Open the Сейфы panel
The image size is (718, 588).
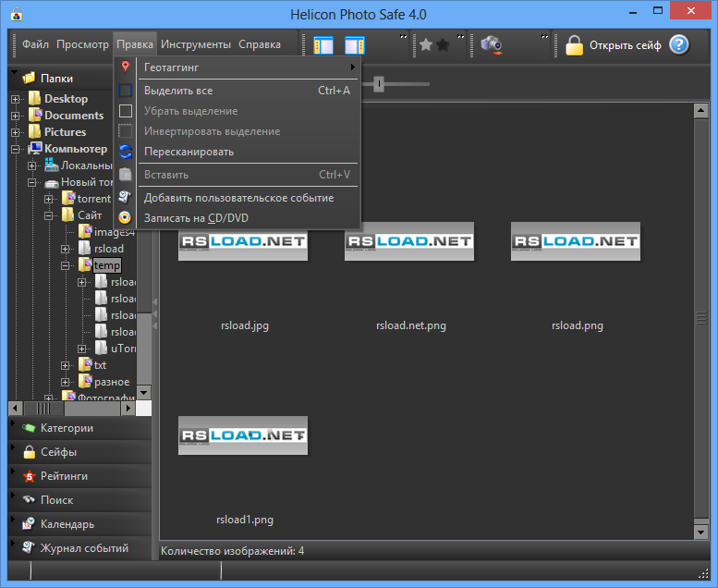[79, 452]
